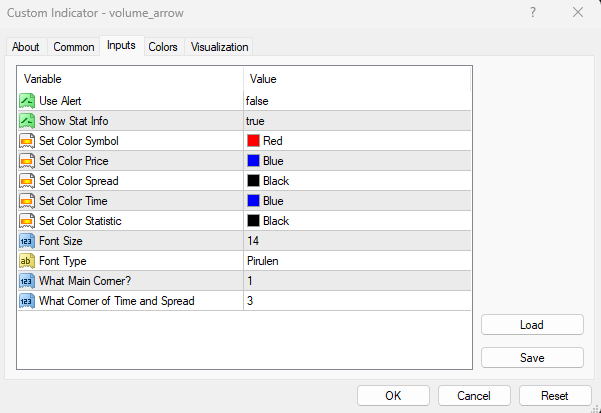The width and height of the screenshot is (601, 413).
Task: Click the Set Color Time row icon
Action: click(27, 201)
